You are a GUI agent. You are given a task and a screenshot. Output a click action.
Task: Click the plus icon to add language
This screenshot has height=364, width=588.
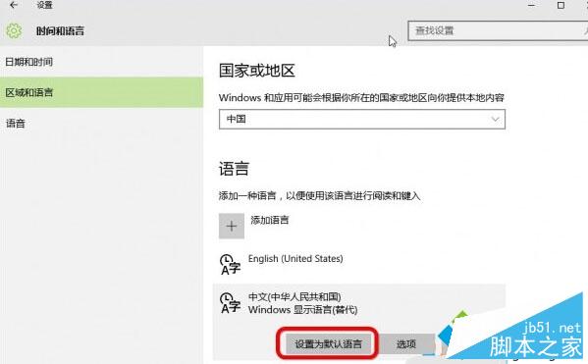[x=232, y=226]
